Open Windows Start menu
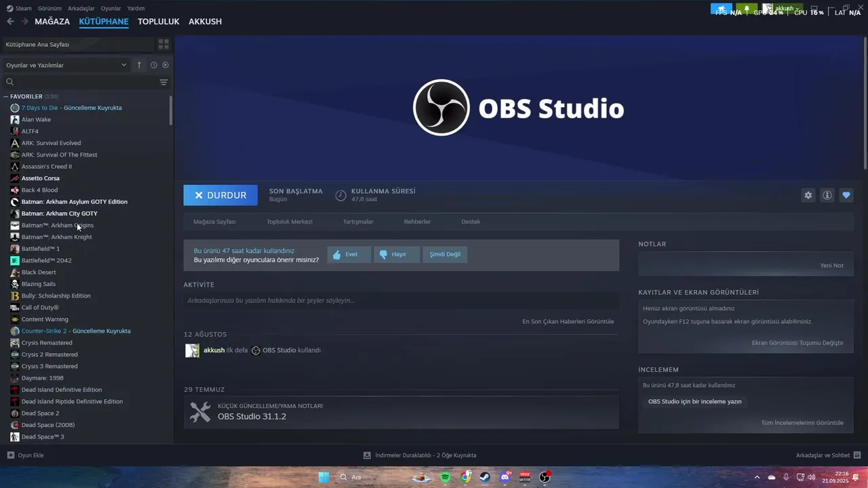 [324, 477]
